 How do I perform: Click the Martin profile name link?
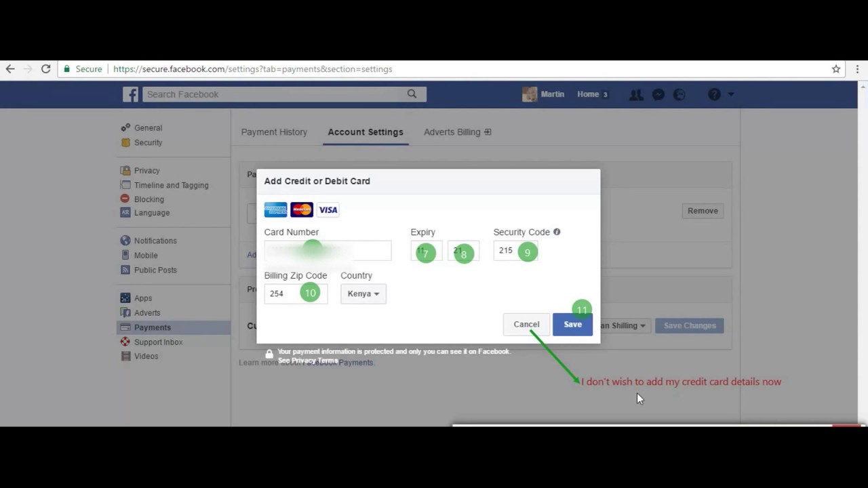[x=553, y=94]
